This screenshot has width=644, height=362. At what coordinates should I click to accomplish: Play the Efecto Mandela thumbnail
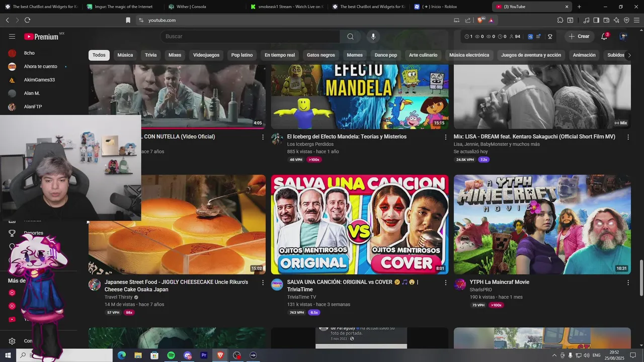click(360, 97)
